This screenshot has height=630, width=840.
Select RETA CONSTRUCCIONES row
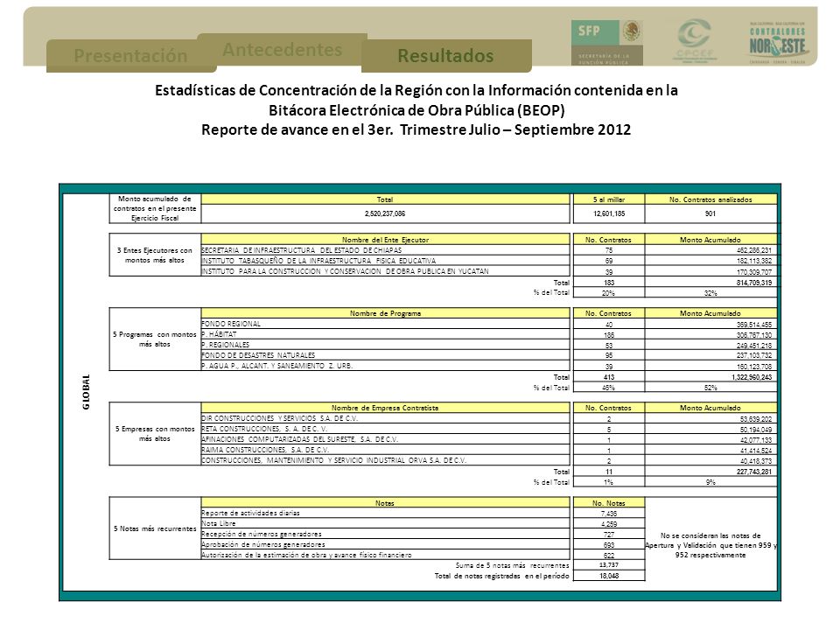pyautogui.click(x=385, y=429)
